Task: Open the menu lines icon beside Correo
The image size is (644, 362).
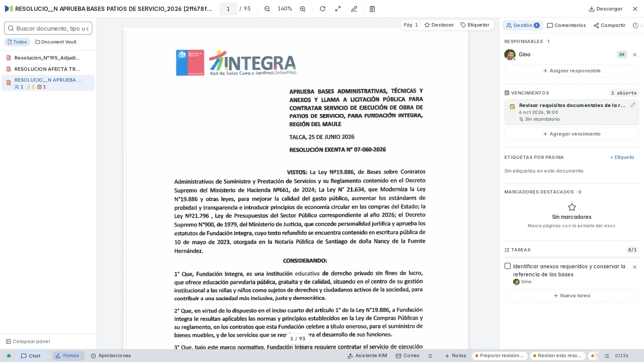Action: 430,356
